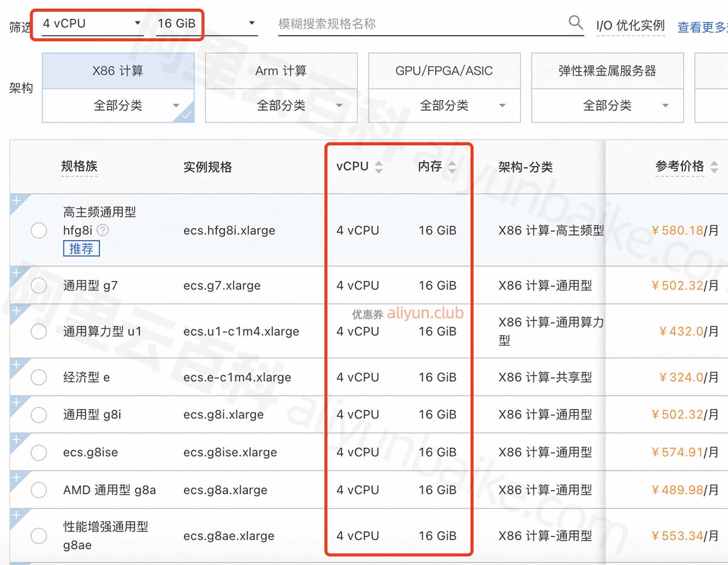Click ecs.hfg8i.xlarge instance name

click(x=229, y=231)
